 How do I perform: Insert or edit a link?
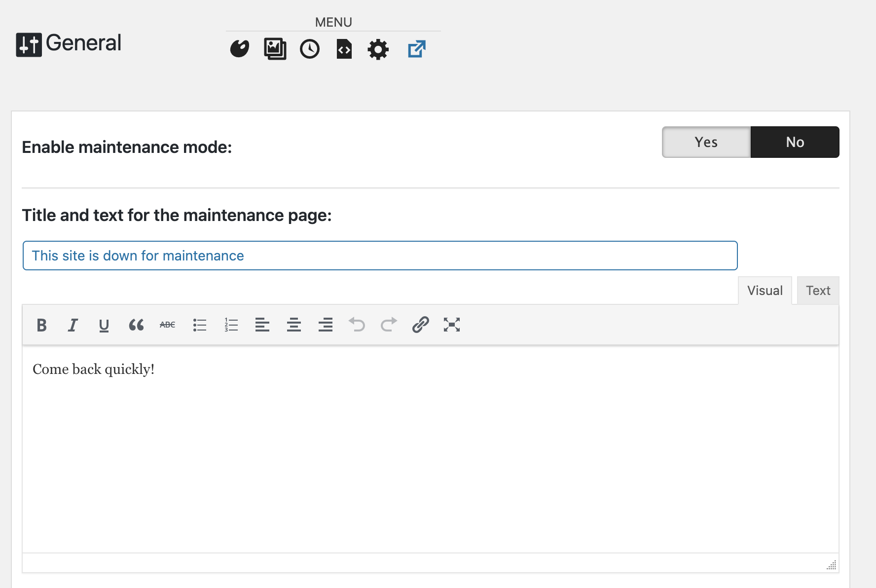coord(420,325)
